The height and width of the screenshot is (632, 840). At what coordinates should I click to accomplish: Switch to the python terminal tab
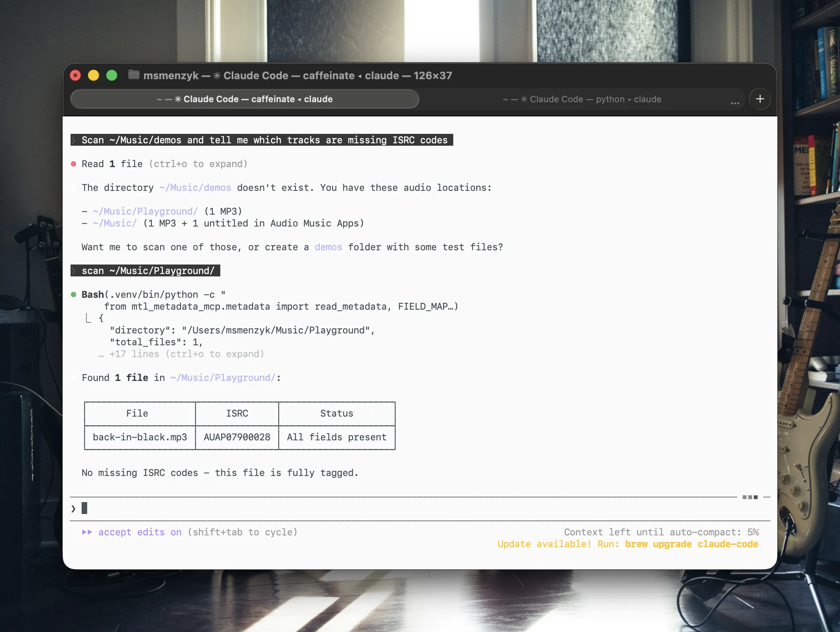[x=582, y=99]
